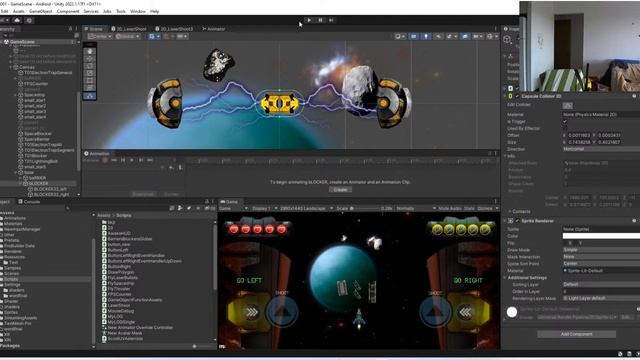Open Scene draw mode dropdown
The image size is (640, 360).
pos(400,36)
